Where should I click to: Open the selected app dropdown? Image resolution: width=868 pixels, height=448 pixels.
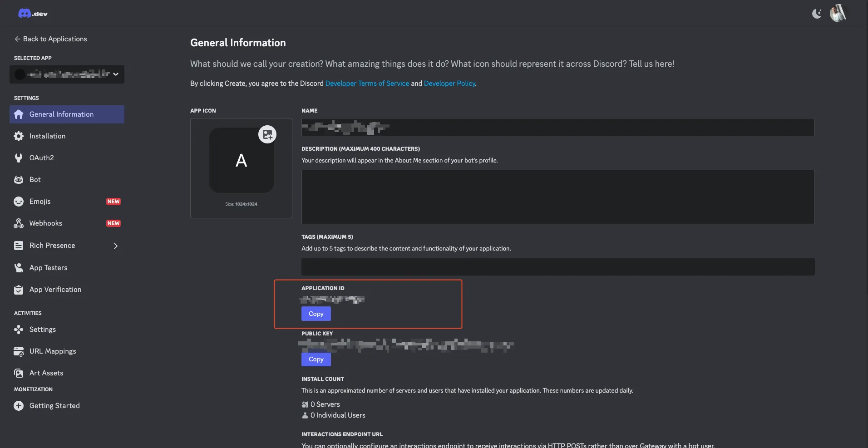click(67, 74)
